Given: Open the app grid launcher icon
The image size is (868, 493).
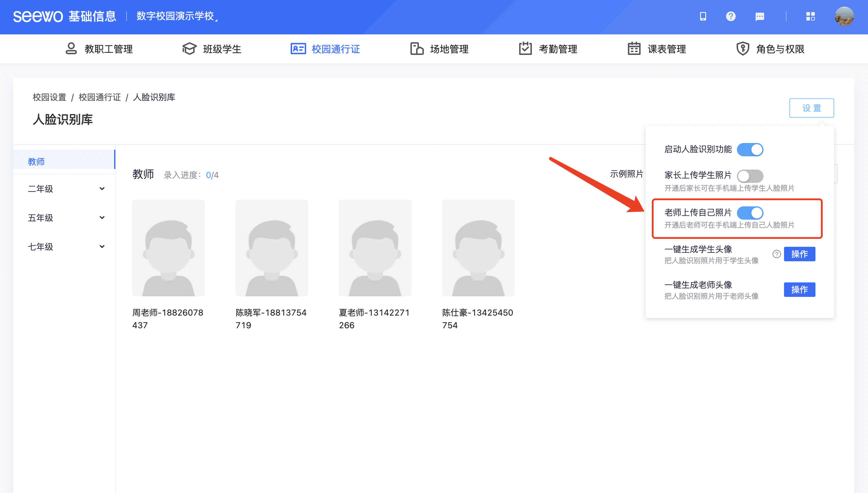Looking at the screenshot, I should click(810, 16).
